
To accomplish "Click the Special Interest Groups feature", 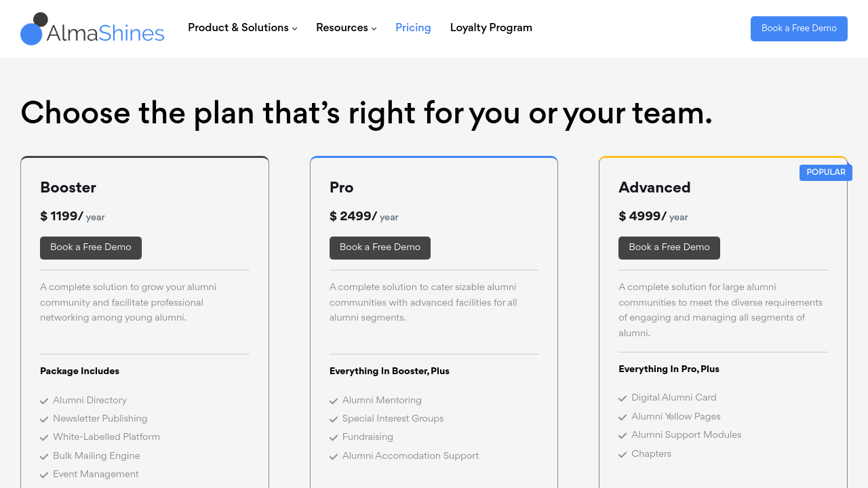I will click(x=393, y=419).
